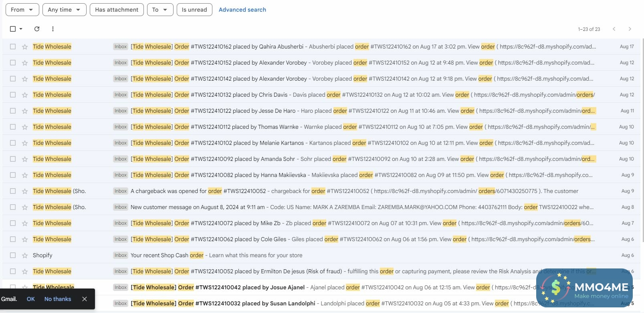Star the Mike Zb order email
Viewport: 644px width, 313px height.
[25, 223]
